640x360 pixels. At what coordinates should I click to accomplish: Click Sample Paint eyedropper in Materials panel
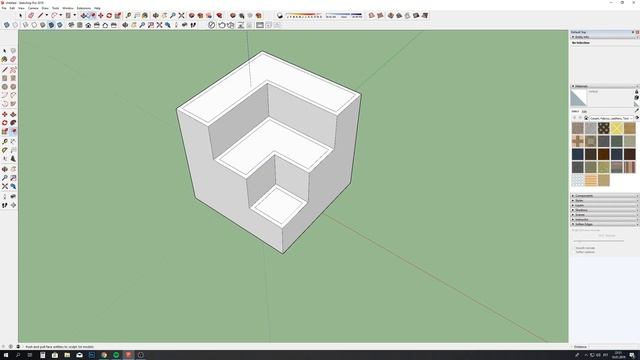(x=637, y=110)
